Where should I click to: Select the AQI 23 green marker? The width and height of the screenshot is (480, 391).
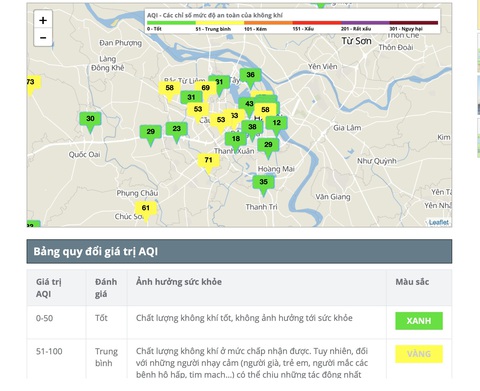(x=177, y=129)
